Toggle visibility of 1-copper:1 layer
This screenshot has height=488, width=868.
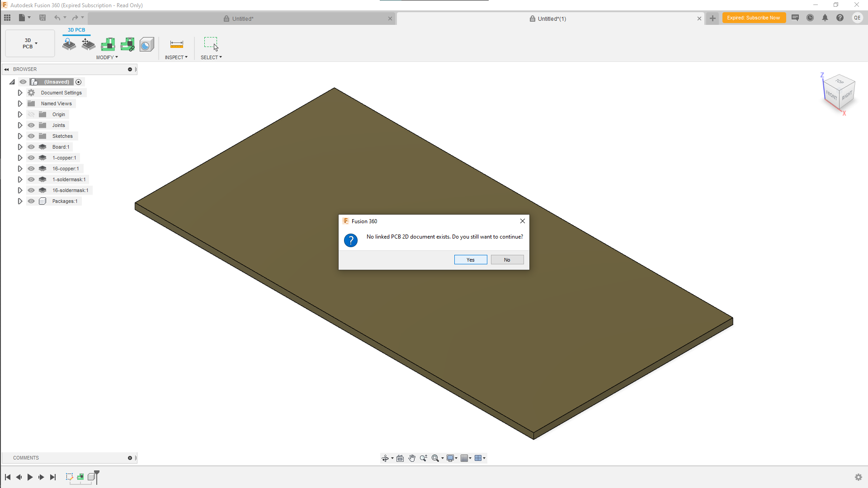(x=31, y=157)
